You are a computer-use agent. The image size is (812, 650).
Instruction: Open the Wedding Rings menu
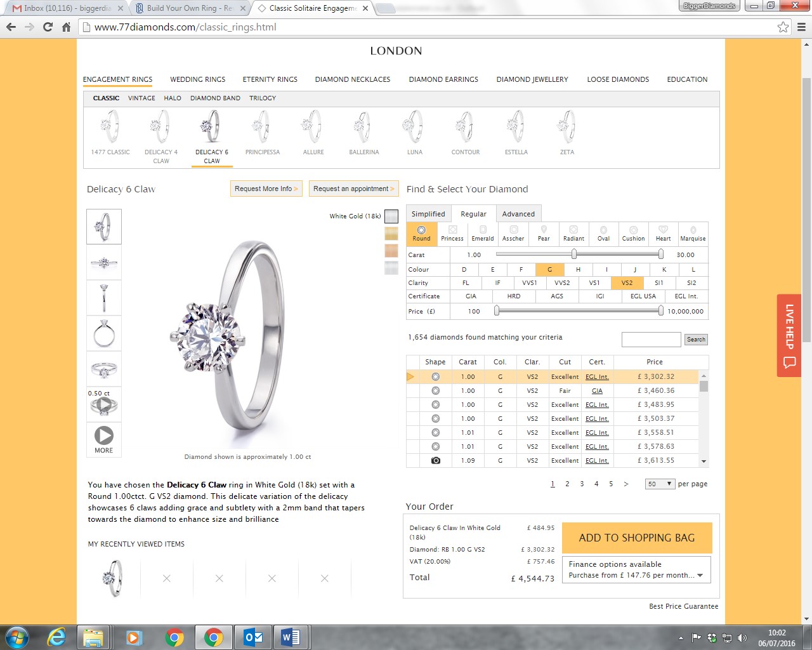click(x=198, y=79)
